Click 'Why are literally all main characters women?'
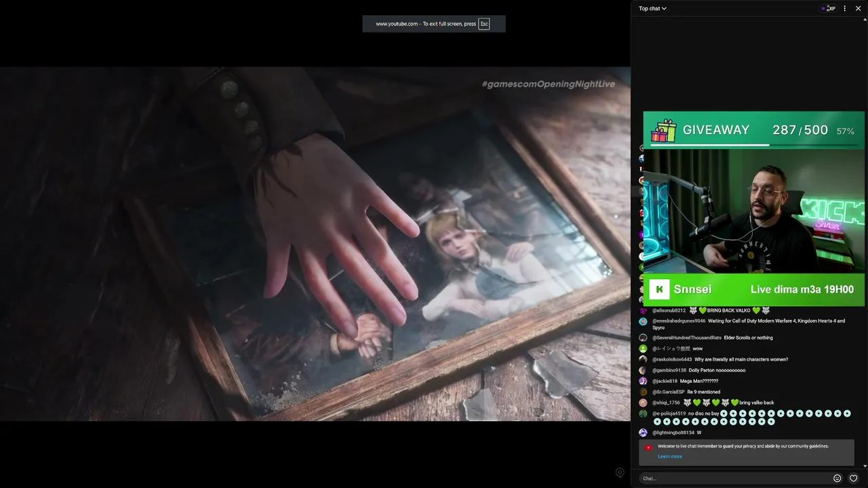The width and height of the screenshot is (868, 488). 741,359
